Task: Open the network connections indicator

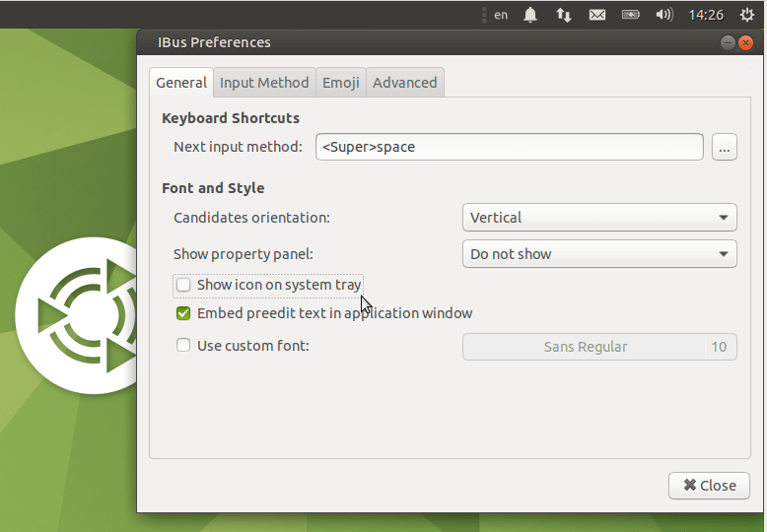Action: pyautogui.click(x=564, y=15)
